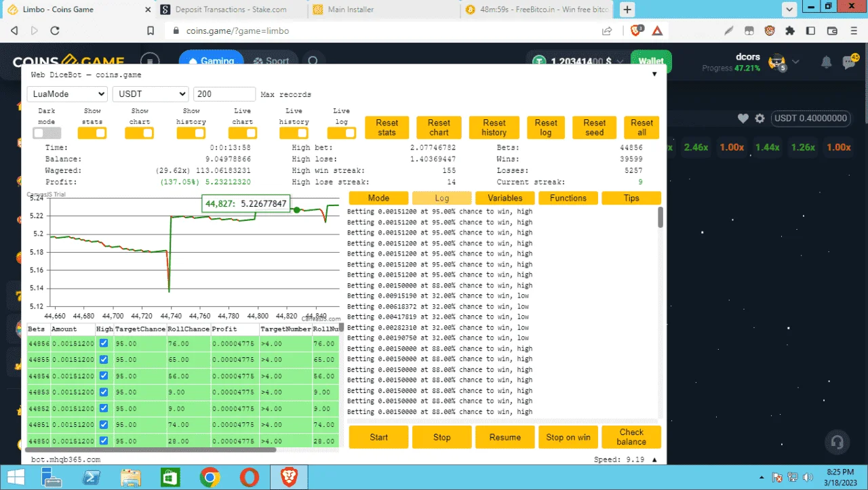This screenshot has height=490, width=868.
Task: Click the Brave Rewards triangle icon
Action: [x=657, y=30]
